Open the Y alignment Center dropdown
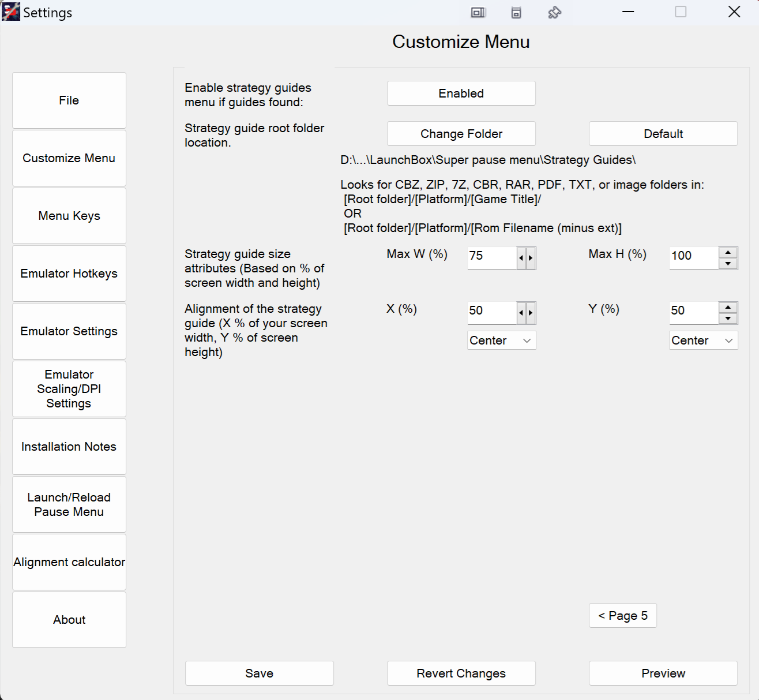The height and width of the screenshot is (700, 759). pyautogui.click(x=704, y=340)
